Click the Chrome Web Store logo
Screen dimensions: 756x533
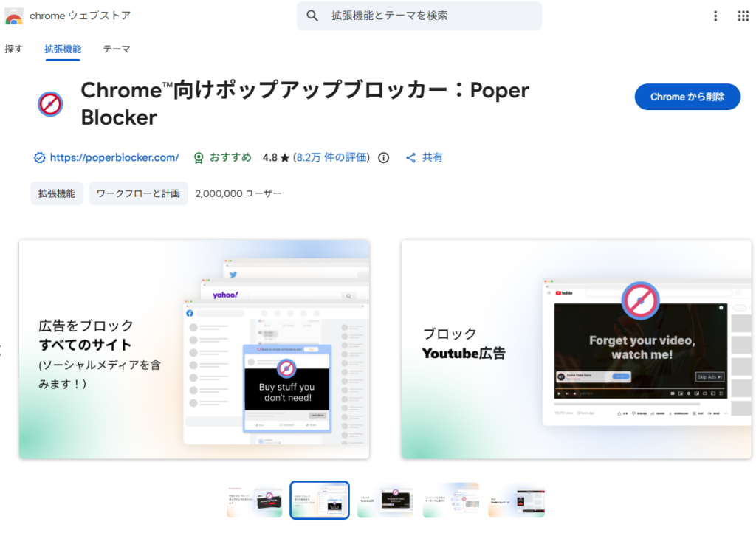[x=13, y=16]
